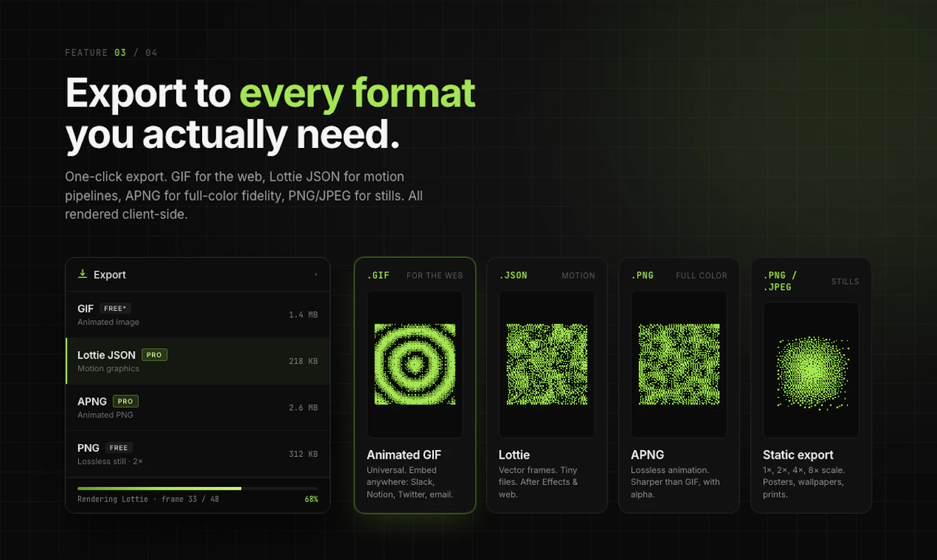Click the Lottie card title
Screen dimensions: 937x560
click(x=514, y=455)
